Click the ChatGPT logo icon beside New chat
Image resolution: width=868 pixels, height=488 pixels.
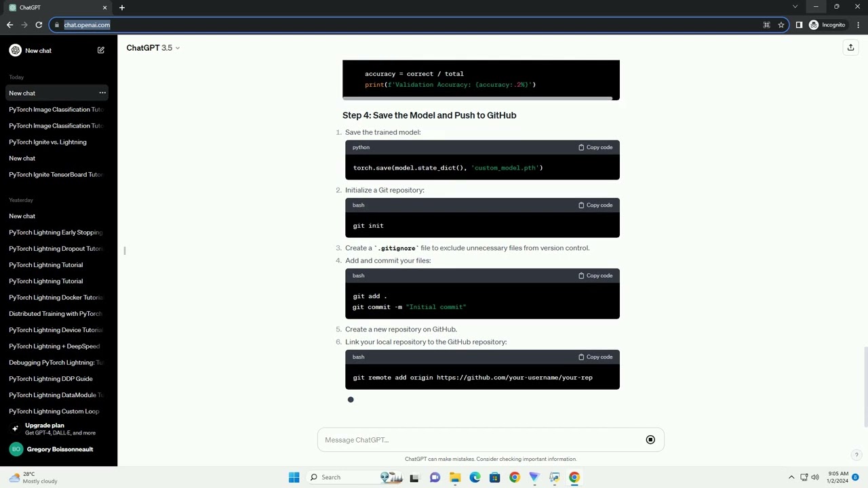coord(15,50)
